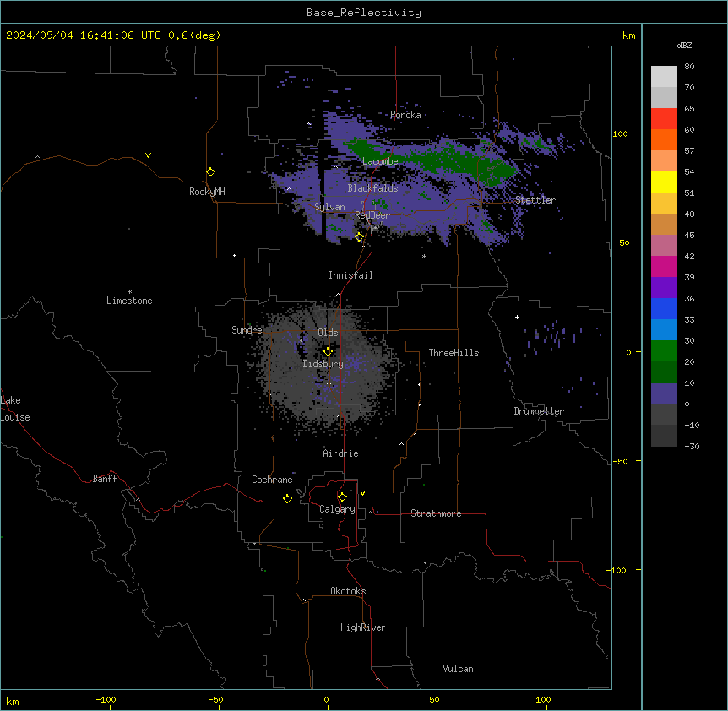
Task: Click the 2024/09/04 16:41:06 UTC timestamp
Action: [x=84, y=35]
